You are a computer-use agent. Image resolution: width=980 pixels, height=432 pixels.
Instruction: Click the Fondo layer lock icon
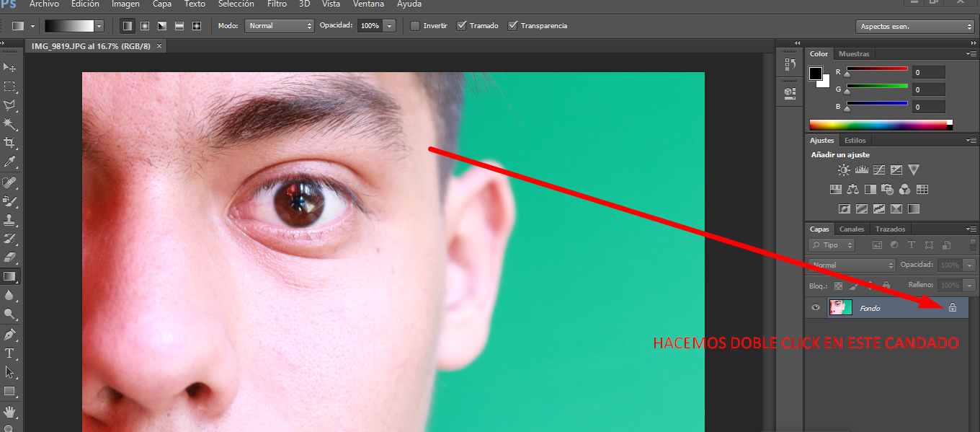(952, 308)
